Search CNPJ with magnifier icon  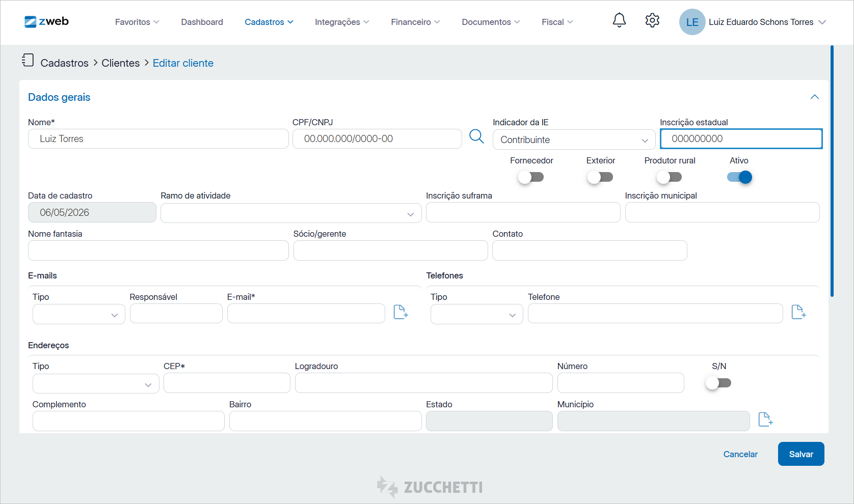coord(476,136)
